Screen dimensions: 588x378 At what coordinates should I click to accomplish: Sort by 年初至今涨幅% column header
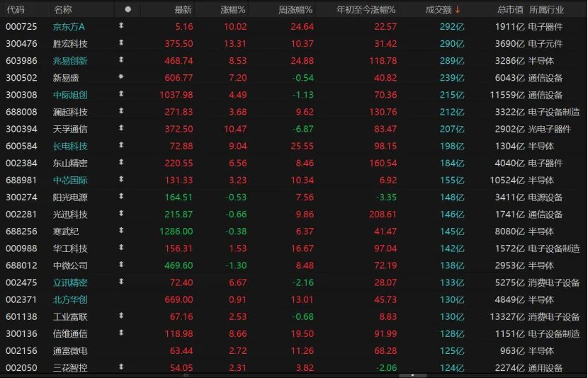pos(366,10)
